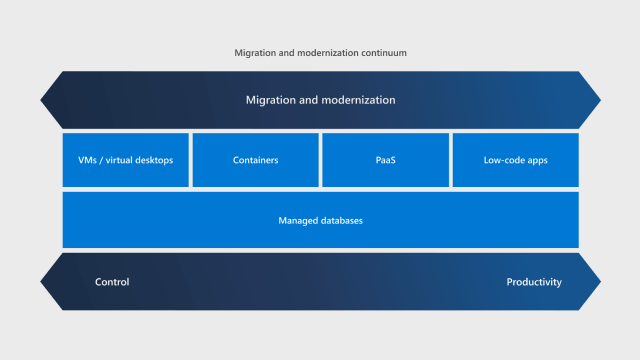Click the 'Control' label on bottom banner
Viewport: 640px width, 360px height.
click(x=112, y=282)
